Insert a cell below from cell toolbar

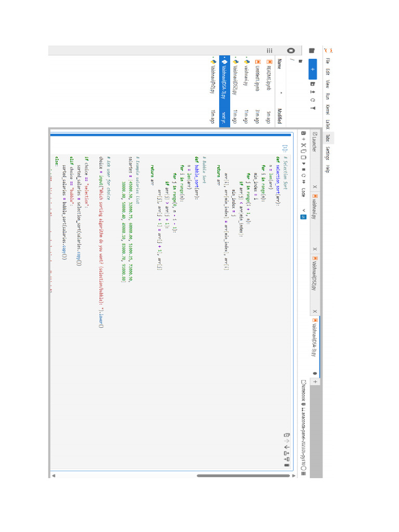(287, 459)
